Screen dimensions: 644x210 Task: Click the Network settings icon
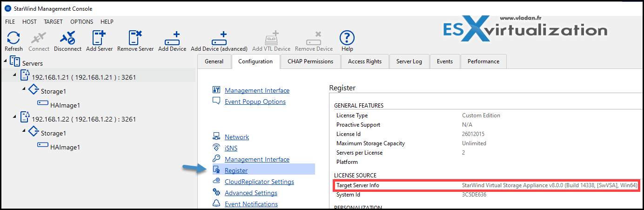[216, 136]
